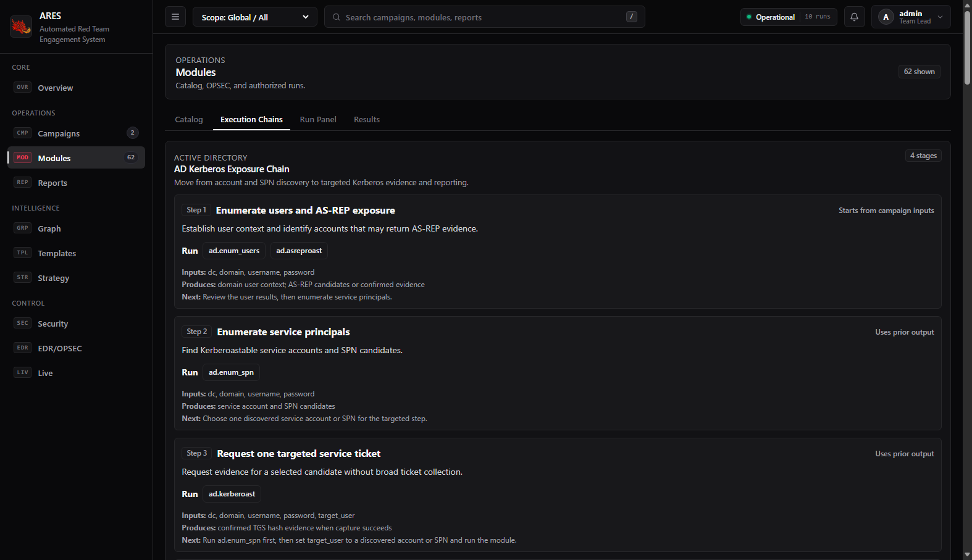The height and width of the screenshot is (560, 972).
Task: Click 'Request one targeted service ticket' heading
Action: pos(299,454)
